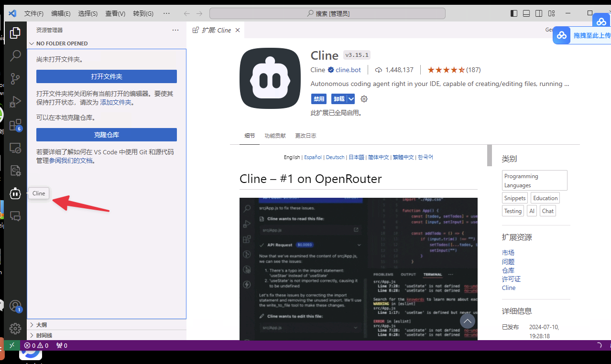611x364 pixels.
Task: Select the AI category tag
Action: [x=532, y=211]
